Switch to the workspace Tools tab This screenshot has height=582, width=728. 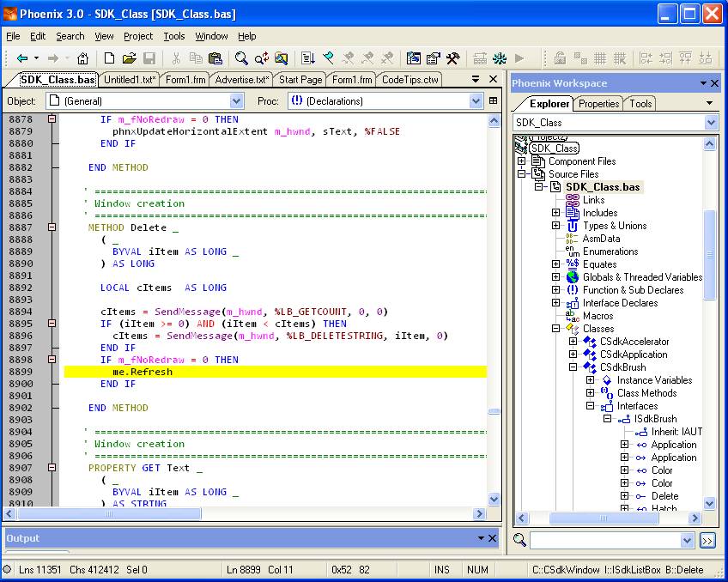coord(640,104)
